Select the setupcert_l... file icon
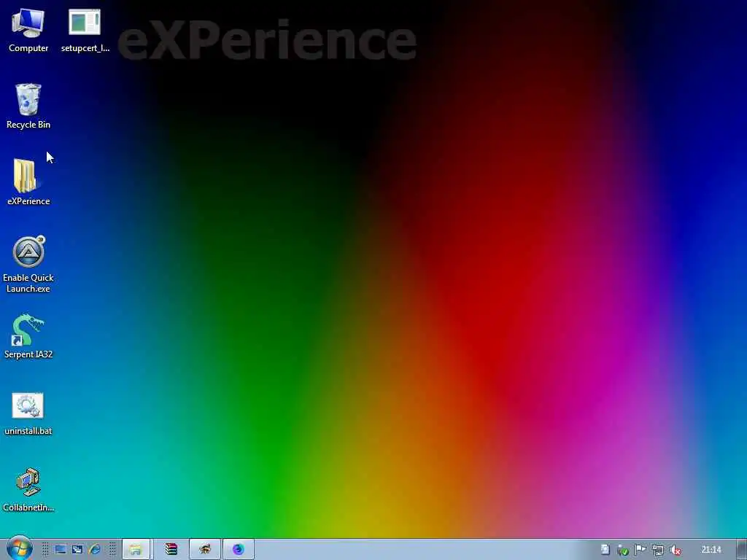Viewport: 747px width, 560px height. point(85,31)
